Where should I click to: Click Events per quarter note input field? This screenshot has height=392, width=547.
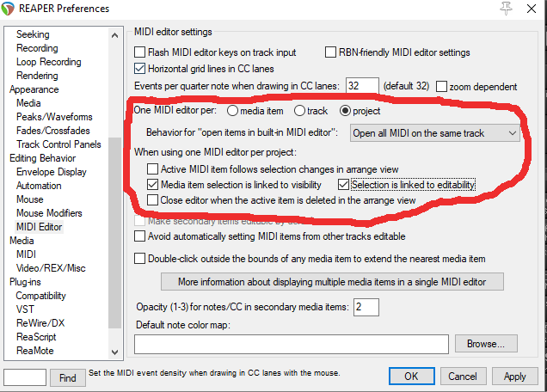pyautogui.click(x=362, y=86)
